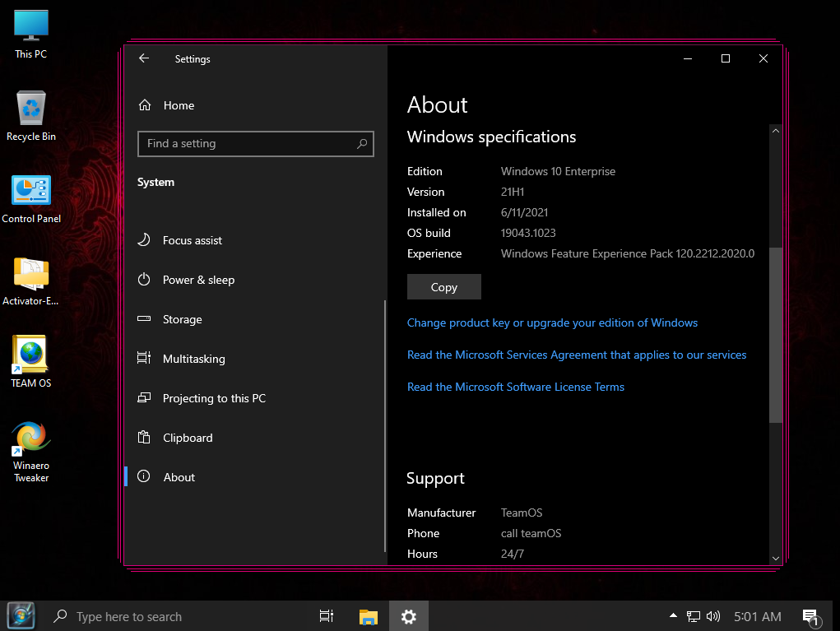
Task: Click the scroll down arrow on About page
Action: tap(776, 558)
